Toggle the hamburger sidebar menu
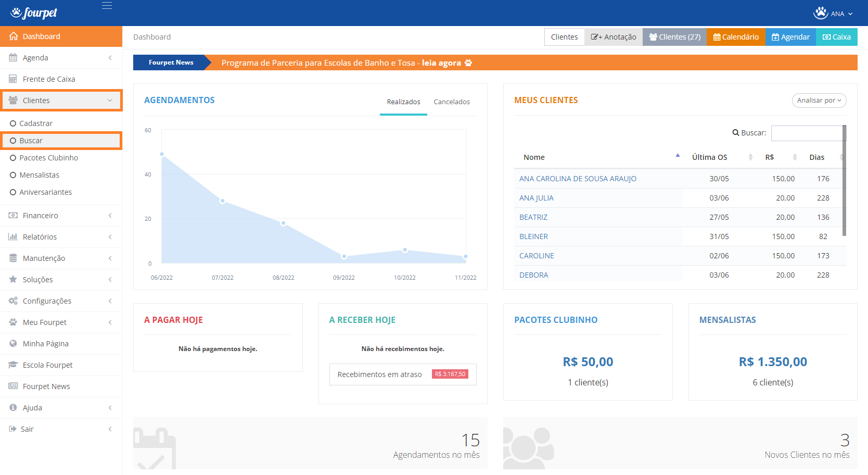 pyautogui.click(x=107, y=6)
